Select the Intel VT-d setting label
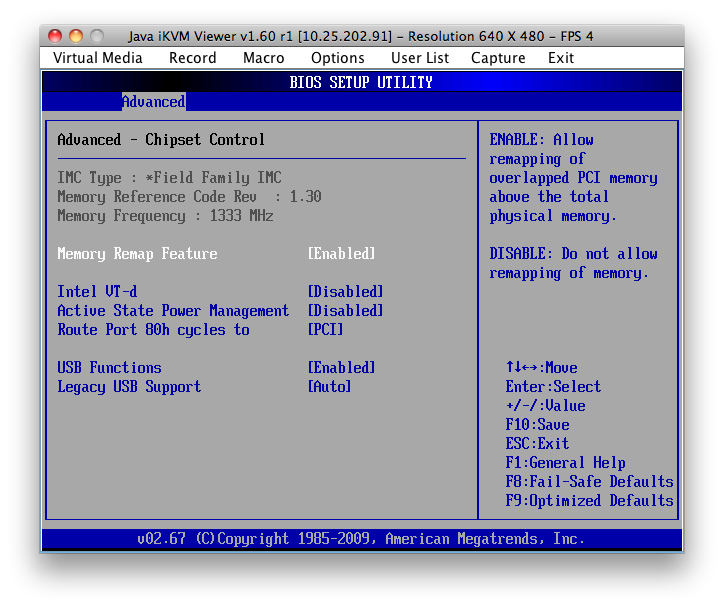The height and width of the screenshot is (608, 724). pyautogui.click(x=97, y=292)
